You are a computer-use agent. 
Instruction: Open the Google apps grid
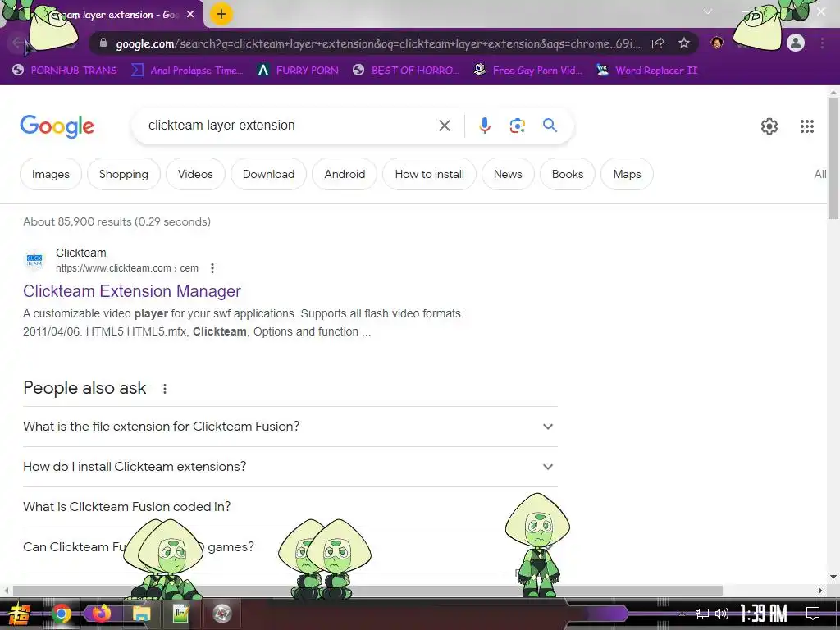coord(807,126)
